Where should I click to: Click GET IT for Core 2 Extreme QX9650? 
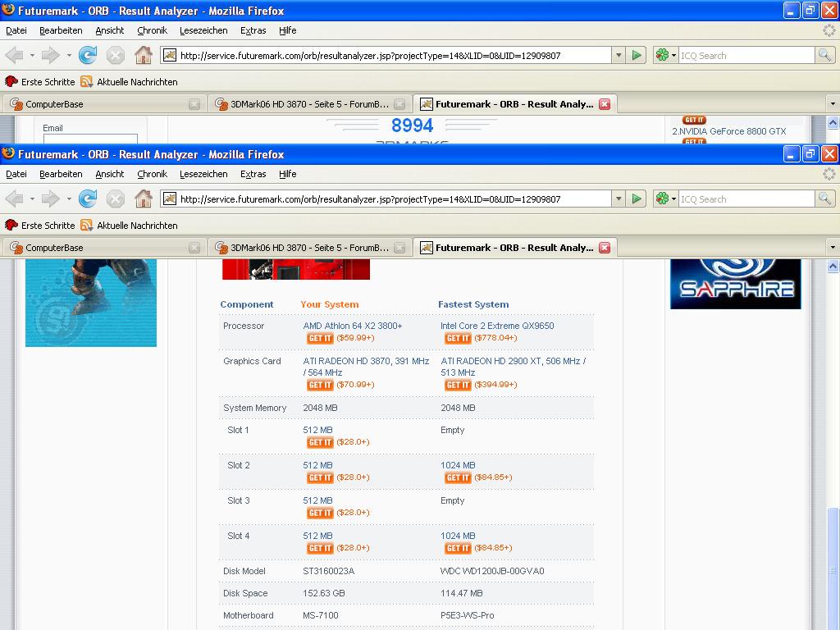(x=458, y=338)
